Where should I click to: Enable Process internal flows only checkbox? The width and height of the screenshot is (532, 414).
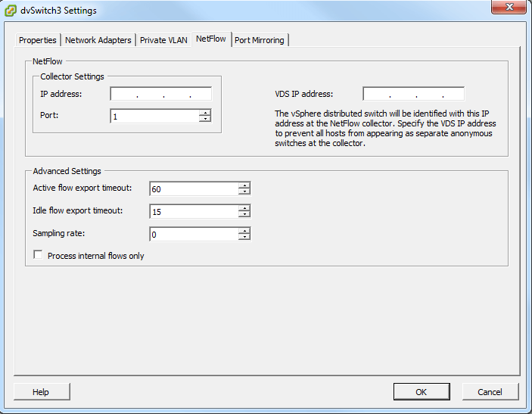point(38,255)
